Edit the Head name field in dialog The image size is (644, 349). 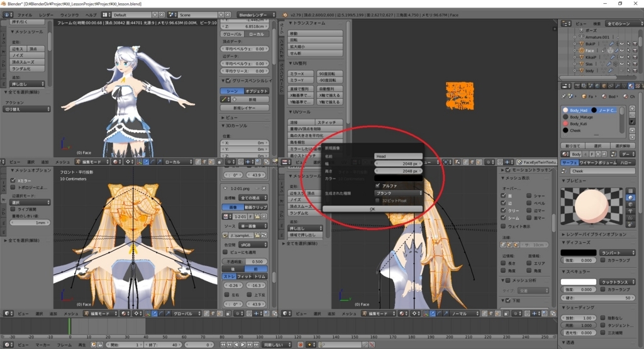[398, 156]
